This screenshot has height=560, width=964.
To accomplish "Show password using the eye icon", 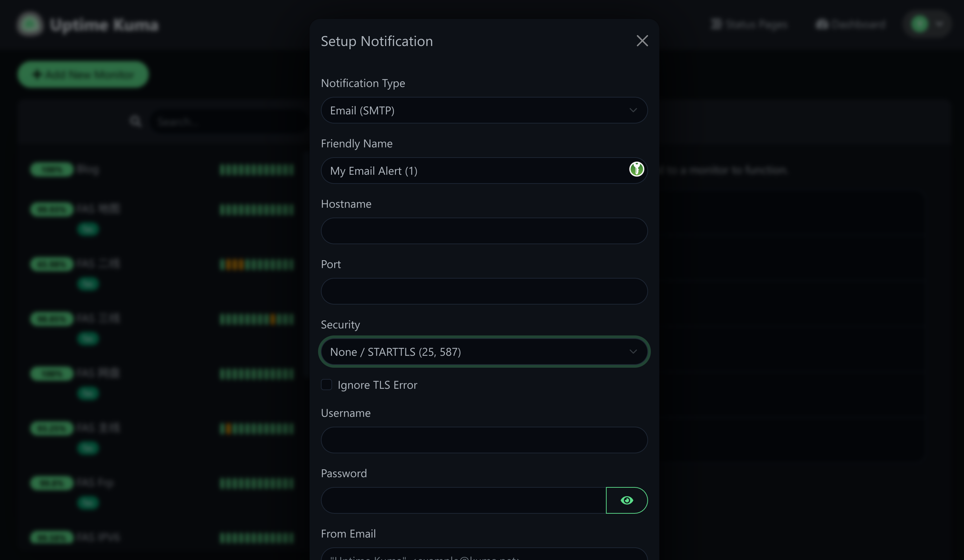I will pos(626,500).
